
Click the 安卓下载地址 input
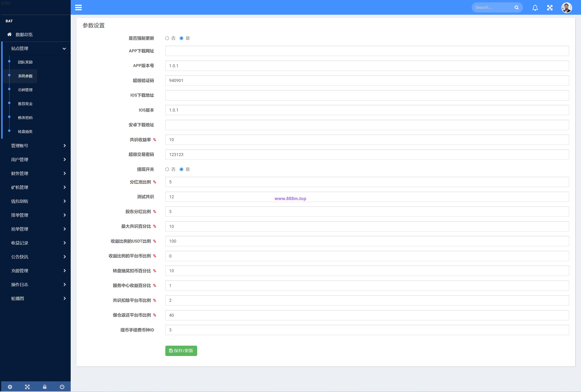[367, 125]
